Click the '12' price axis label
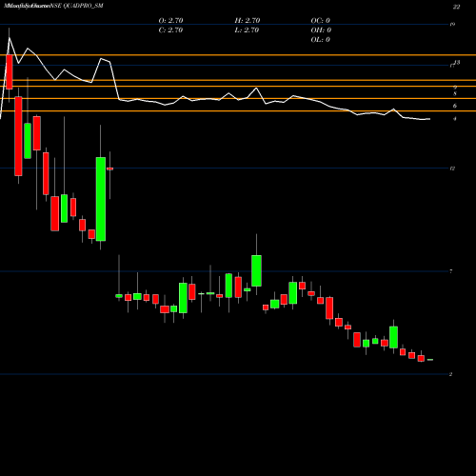 pyautogui.click(x=452, y=169)
